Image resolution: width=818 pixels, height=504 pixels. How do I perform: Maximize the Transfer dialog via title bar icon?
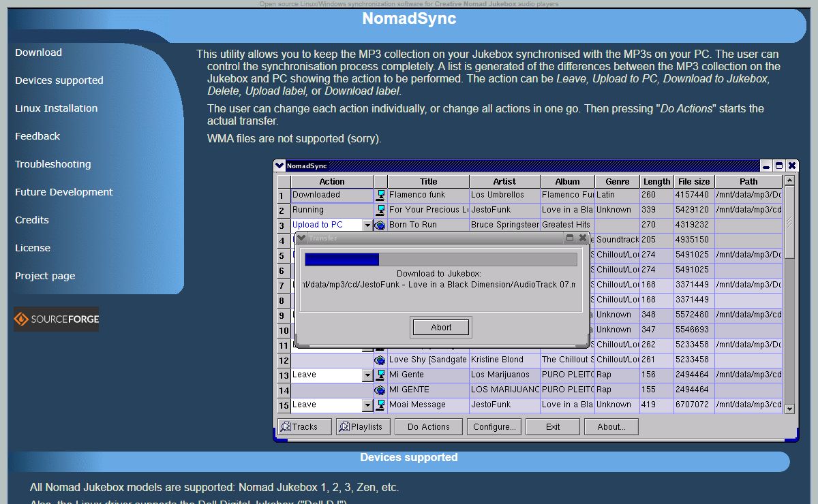[570, 238]
